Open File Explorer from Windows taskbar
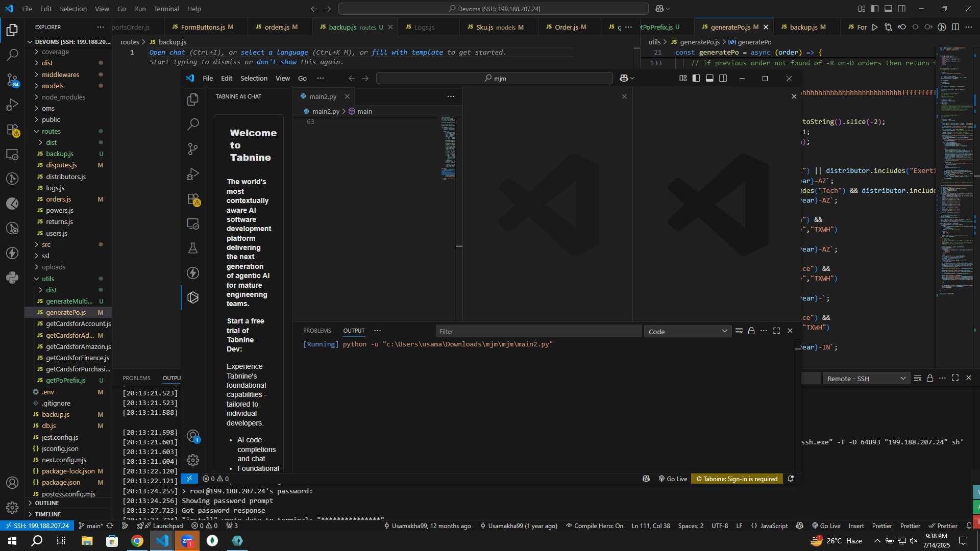Screen dimensions: 980x551 [x=87, y=541]
